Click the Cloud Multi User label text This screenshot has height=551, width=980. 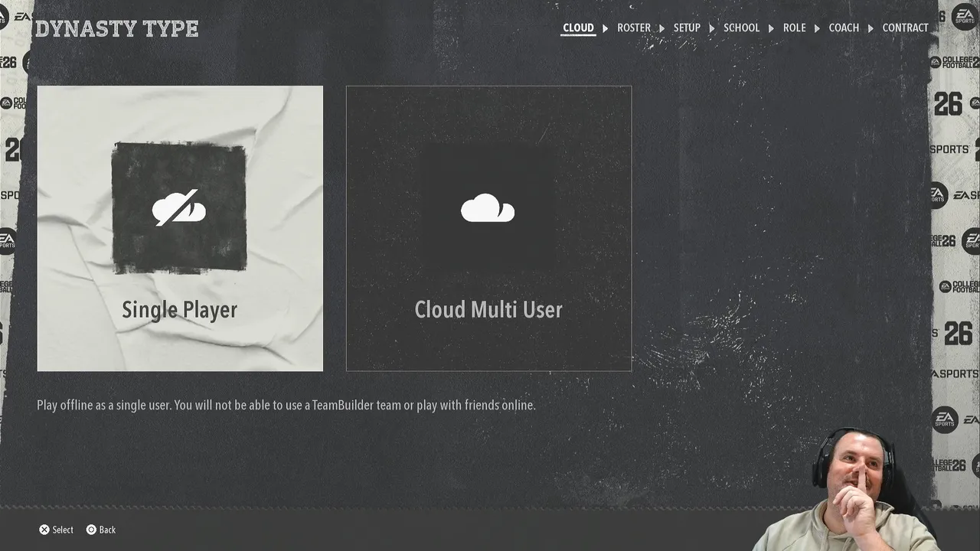(488, 310)
